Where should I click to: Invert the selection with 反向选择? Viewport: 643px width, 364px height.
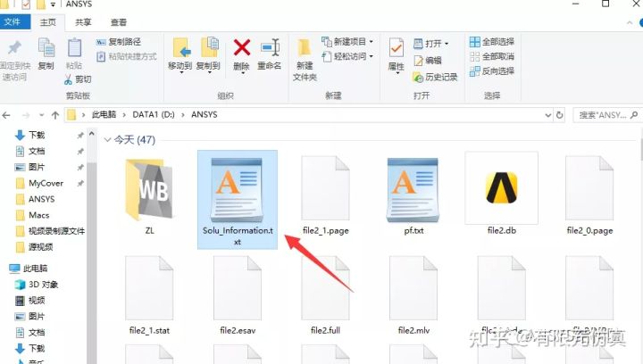492,71
